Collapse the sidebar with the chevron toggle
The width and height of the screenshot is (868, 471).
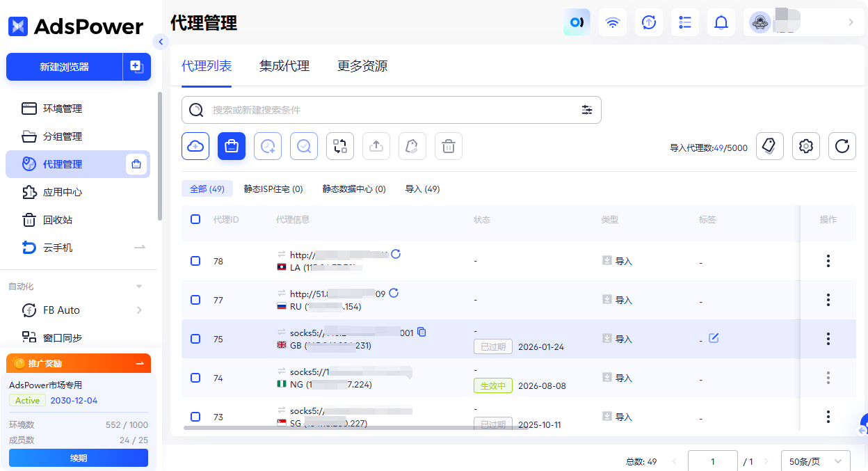(161, 42)
